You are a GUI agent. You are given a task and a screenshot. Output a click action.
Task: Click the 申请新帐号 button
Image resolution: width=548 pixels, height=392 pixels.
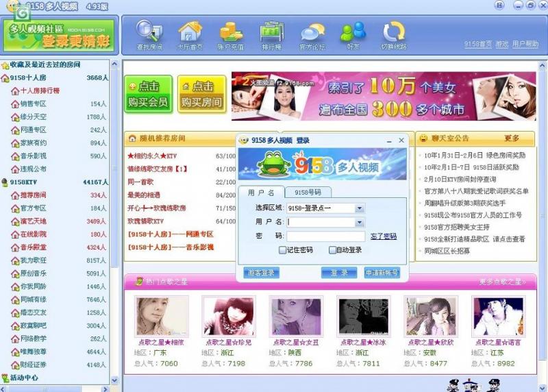(382, 273)
